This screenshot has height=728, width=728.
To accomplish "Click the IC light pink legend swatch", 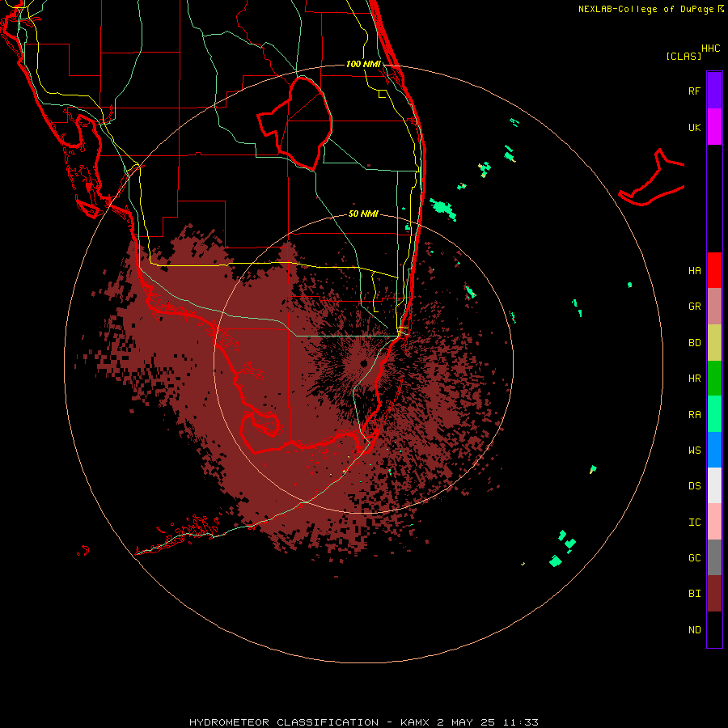I will click(714, 522).
